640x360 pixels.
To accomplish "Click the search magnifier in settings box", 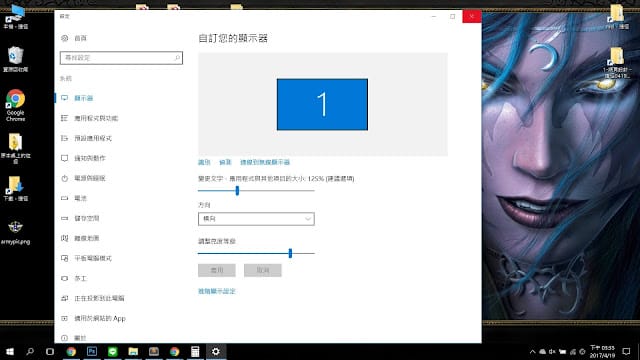I will point(177,58).
